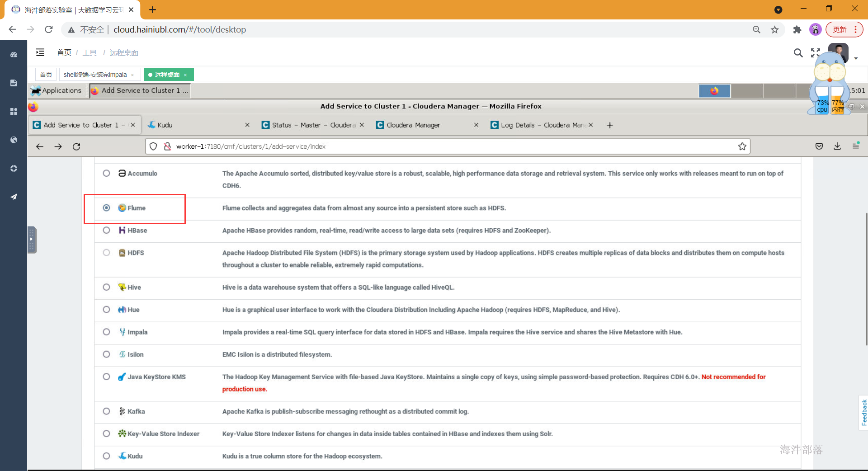Click the Isilon service icon
This screenshot has height=471, width=868.
122,354
